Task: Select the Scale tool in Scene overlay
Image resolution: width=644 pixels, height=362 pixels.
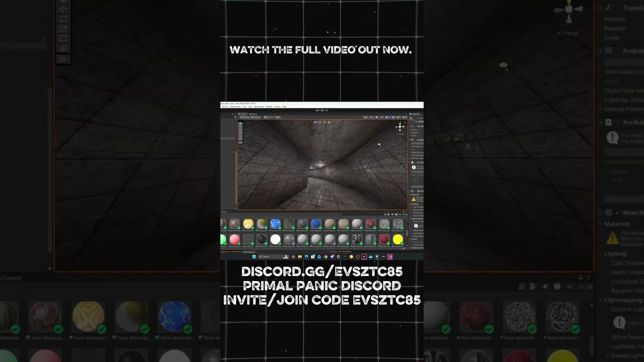Action: tap(241, 133)
